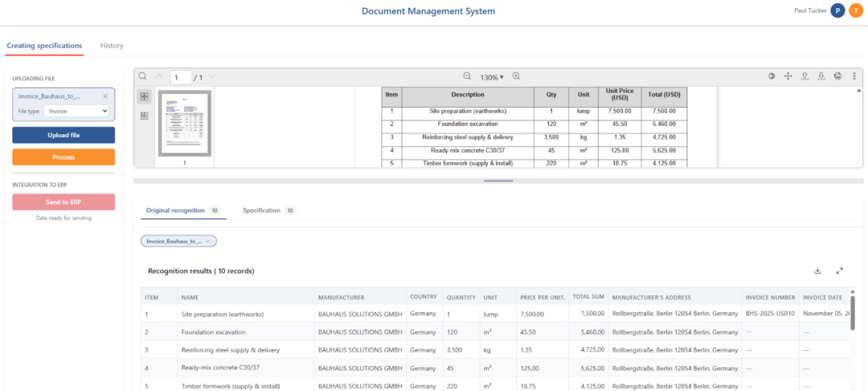Enable the pan tool in viewer
Viewport: 868px width, 391px height.
coord(788,76)
